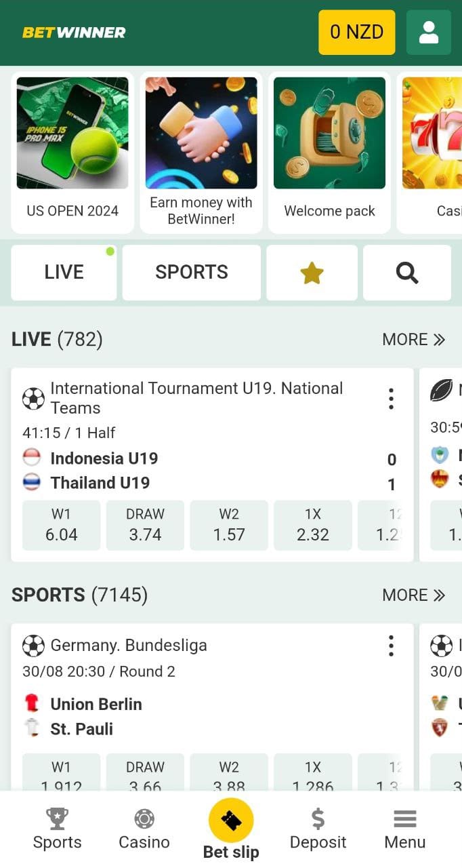The image size is (462, 868).
Task: Open the US OPEN 2024 promo card
Action: [72, 152]
